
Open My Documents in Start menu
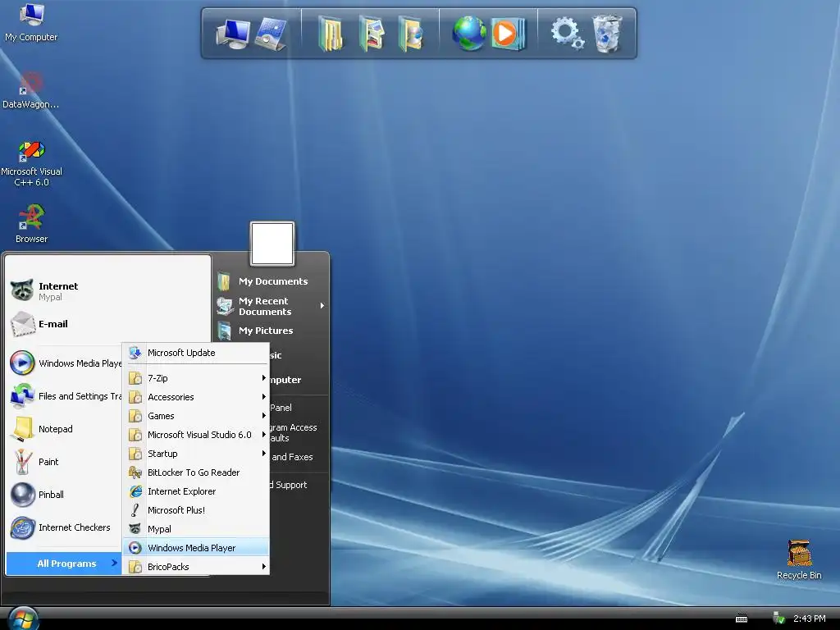click(271, 281)
